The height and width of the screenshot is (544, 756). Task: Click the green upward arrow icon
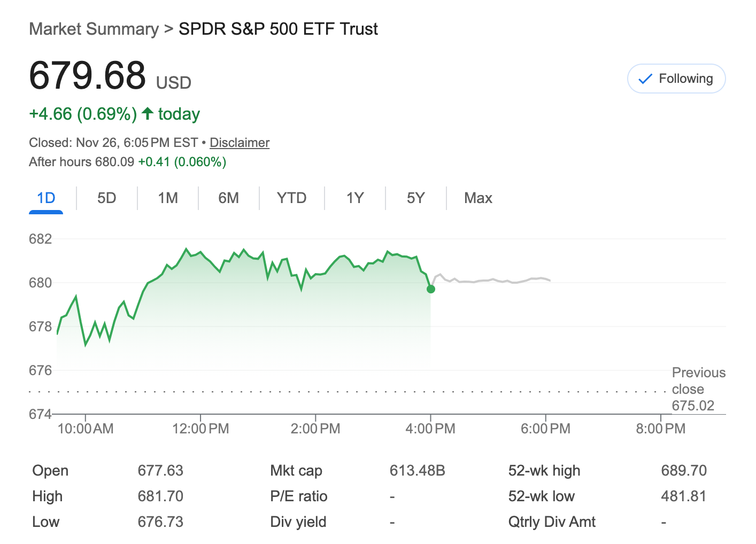pyautogui.click(x=148, y=113)
